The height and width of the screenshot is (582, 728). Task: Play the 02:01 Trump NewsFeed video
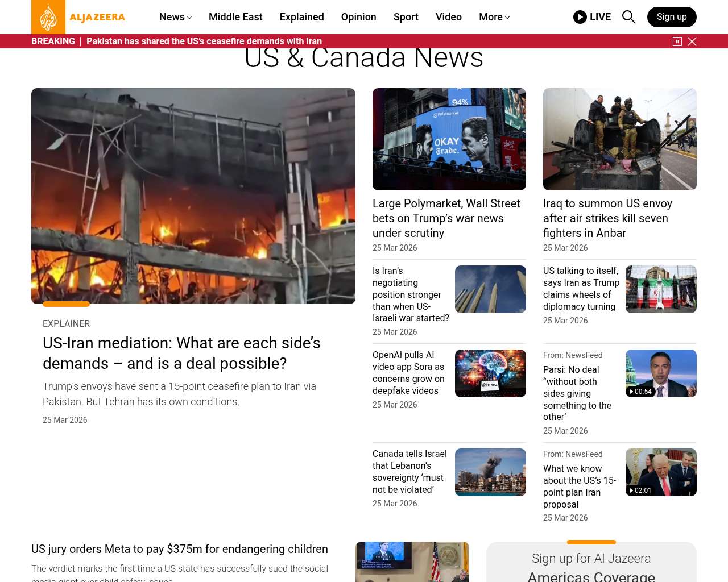tap(661, 472)
